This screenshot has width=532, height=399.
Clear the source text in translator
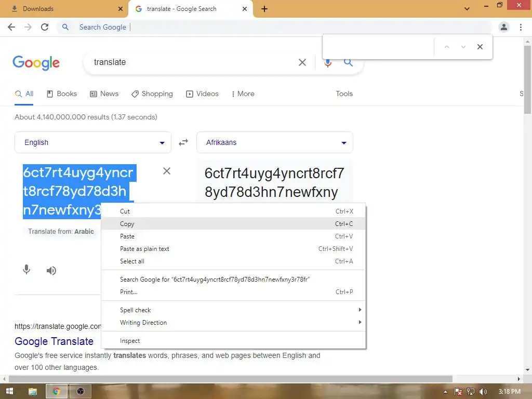click(167, 171)
